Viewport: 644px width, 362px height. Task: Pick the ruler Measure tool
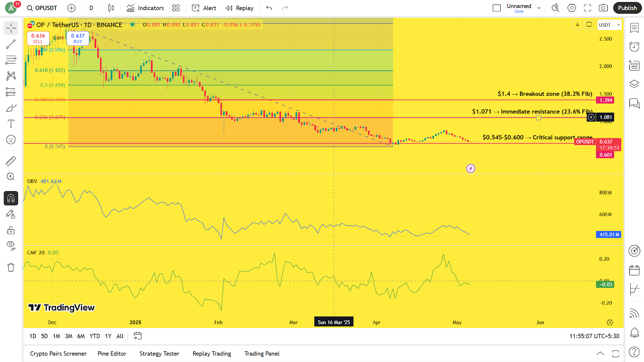(x=11, y=161)
